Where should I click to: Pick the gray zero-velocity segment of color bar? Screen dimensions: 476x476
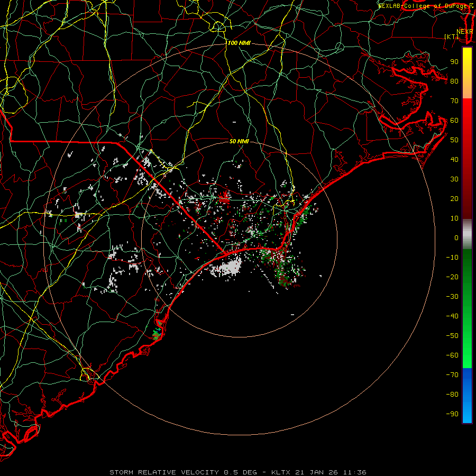tap(467, 234)
